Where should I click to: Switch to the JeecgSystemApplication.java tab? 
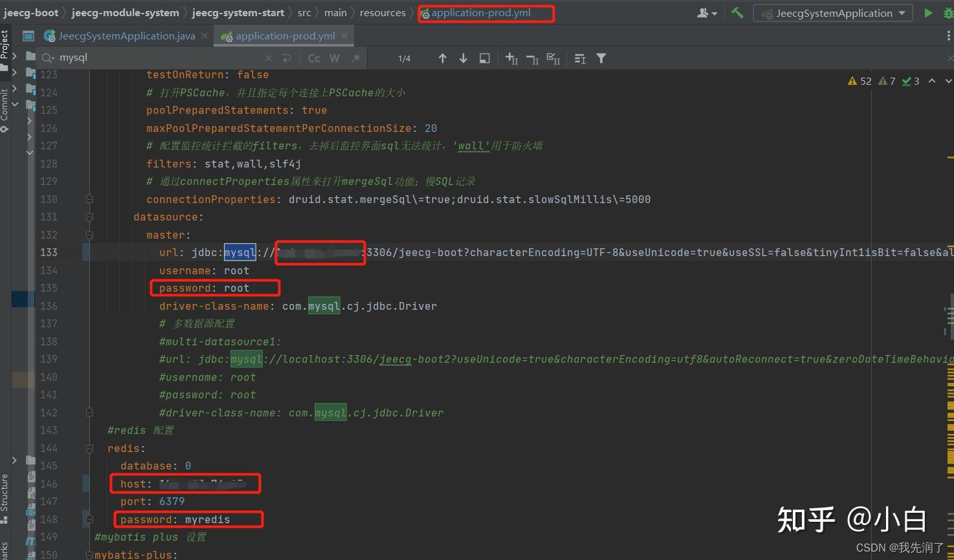coord(126,36)
